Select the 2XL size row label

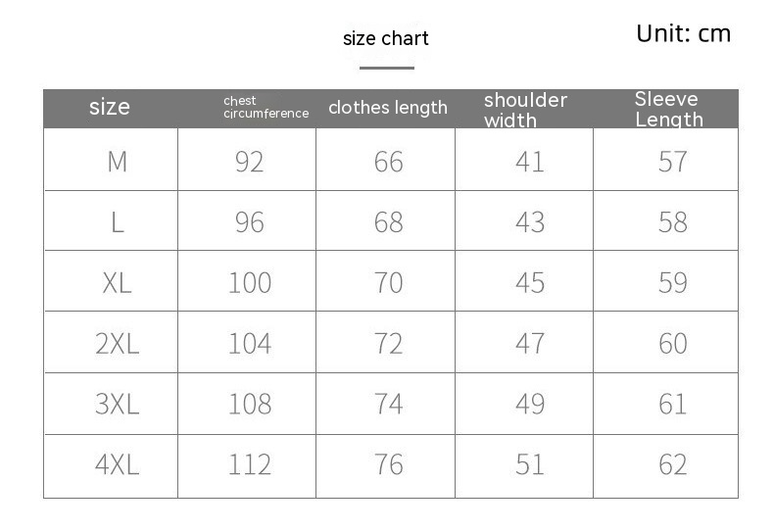point(117,344)
